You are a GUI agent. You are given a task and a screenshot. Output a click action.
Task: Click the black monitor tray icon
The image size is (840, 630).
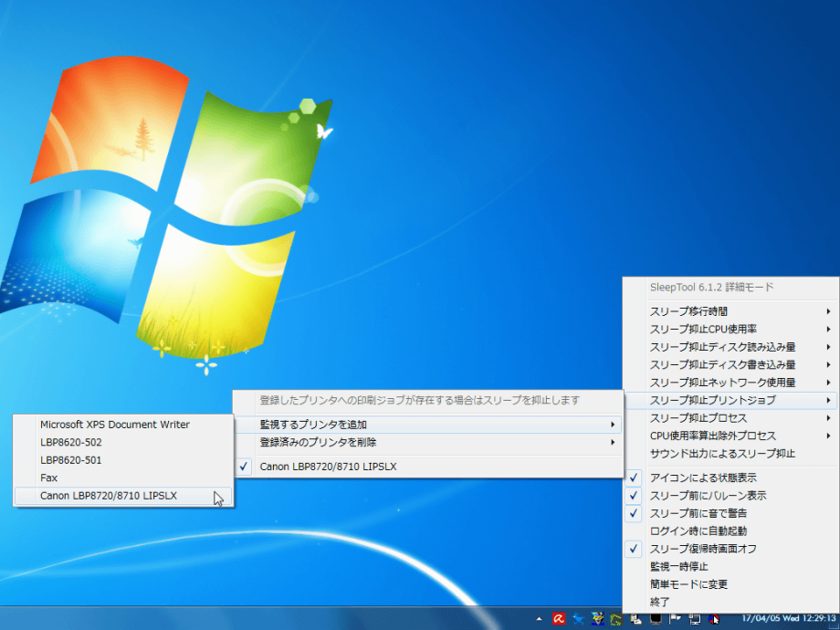click(x=656, y=619)
